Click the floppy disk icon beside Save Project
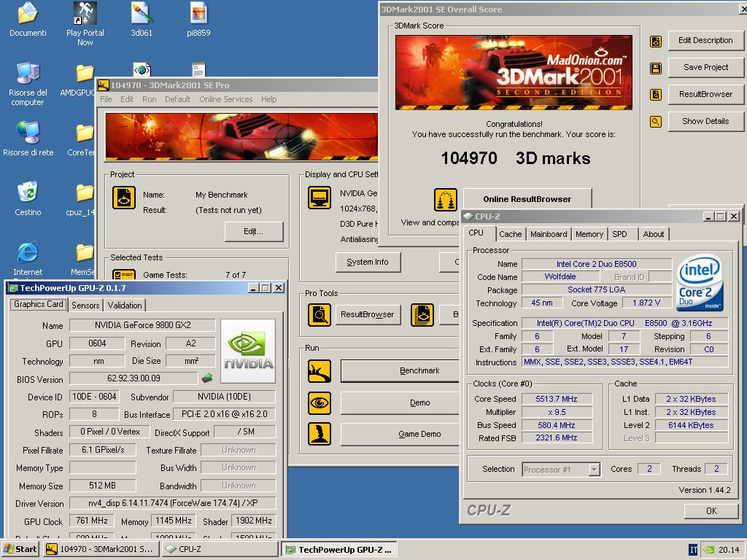Image resolution: width=747 pixels, height=560 pixels. point(656,68)
